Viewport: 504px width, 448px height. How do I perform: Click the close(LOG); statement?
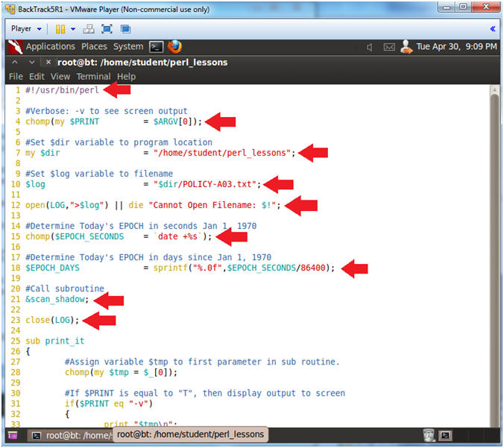pos(52,321)
